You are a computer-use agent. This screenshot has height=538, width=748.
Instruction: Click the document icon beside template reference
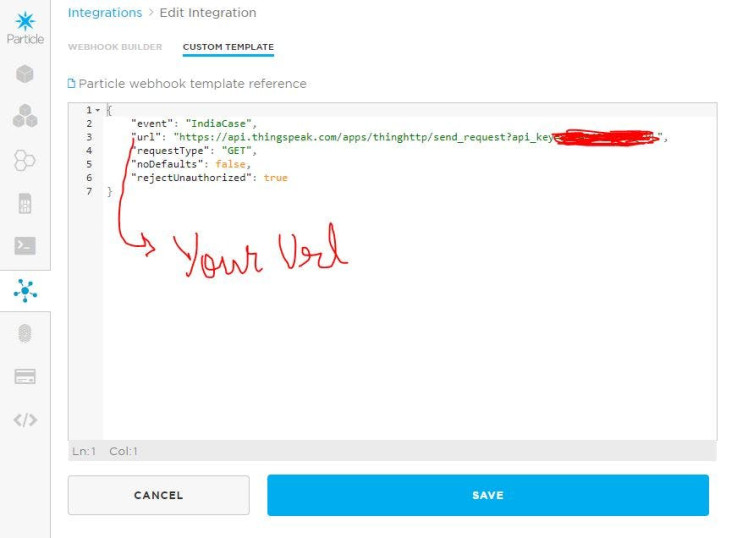(x=72, y=83)
